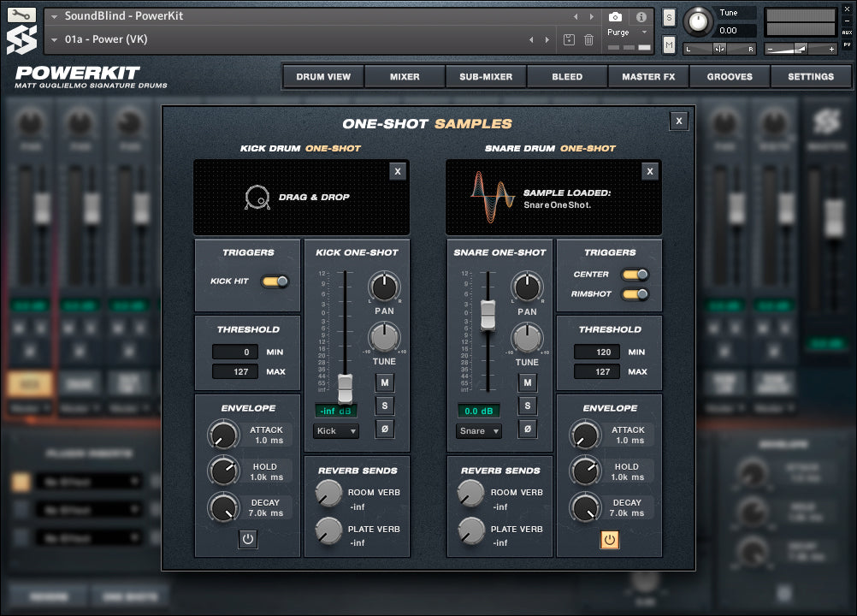Screen dimensions: 857x616
Task: Click the Kick one-shot volume fader
Action: 345,388
